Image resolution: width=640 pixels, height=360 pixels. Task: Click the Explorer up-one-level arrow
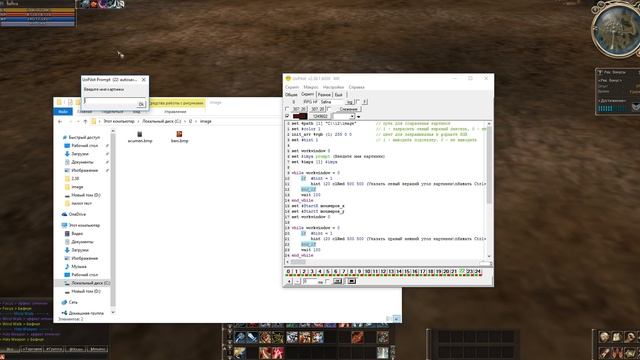click(85, 122)
